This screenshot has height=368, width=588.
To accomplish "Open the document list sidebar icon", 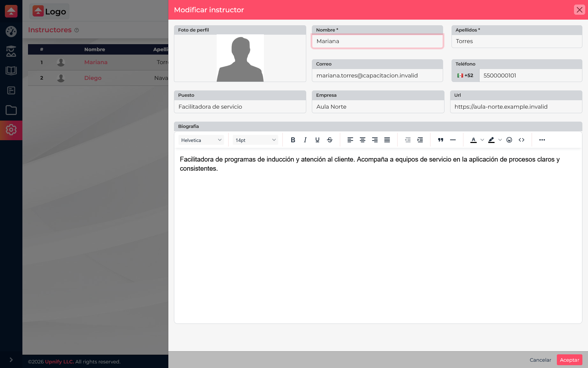I will pos(11,90).
